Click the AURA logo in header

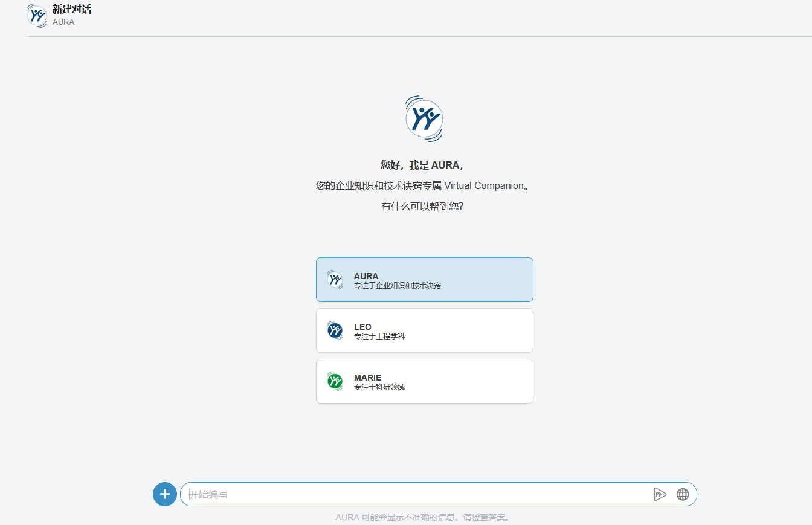[37, 15]
